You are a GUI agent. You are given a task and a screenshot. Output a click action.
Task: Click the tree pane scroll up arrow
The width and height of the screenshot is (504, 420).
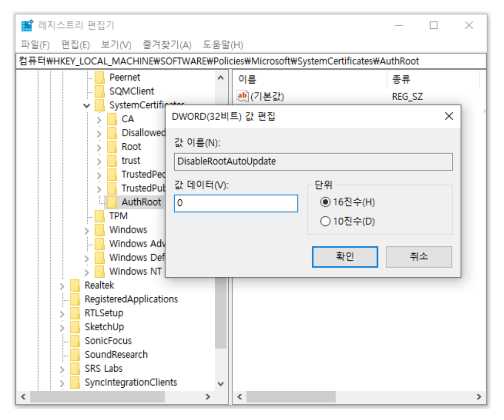click(x=220, y=78)
